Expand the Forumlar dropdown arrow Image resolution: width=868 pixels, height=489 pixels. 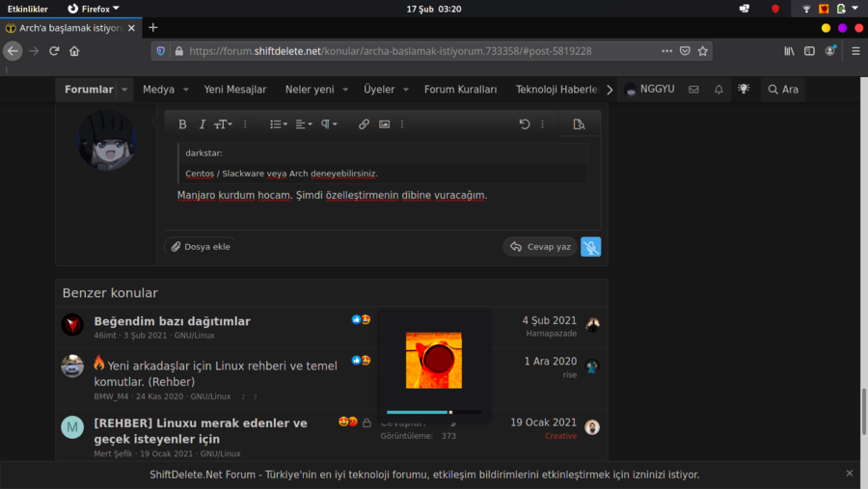124,89
